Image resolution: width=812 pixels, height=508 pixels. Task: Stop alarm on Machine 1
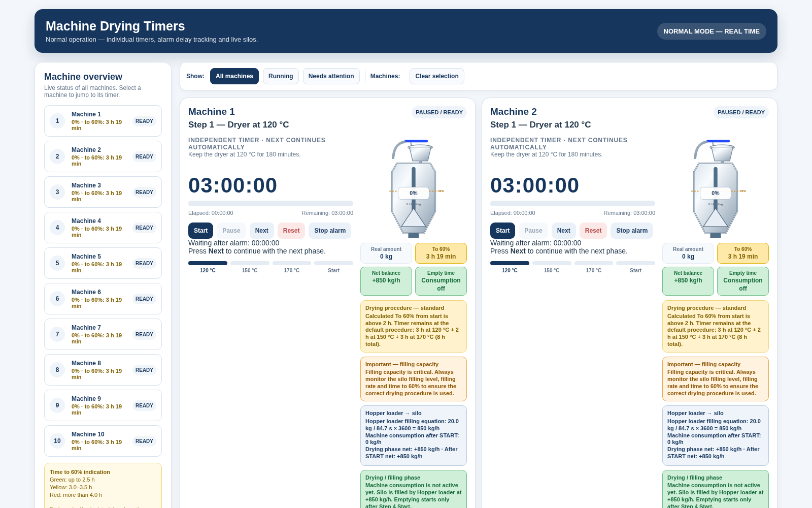tap(330, 231)
